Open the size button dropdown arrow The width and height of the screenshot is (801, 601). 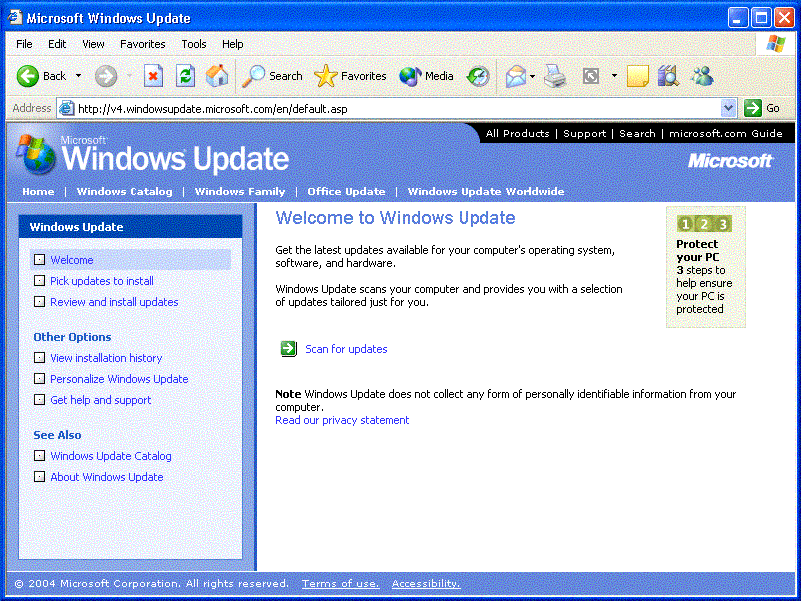tap(614, 76)
